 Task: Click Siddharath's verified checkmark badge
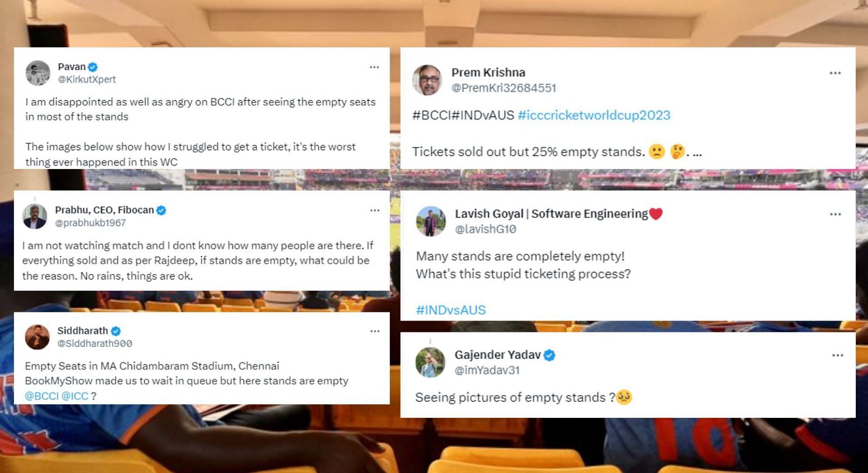coord(116,331)
